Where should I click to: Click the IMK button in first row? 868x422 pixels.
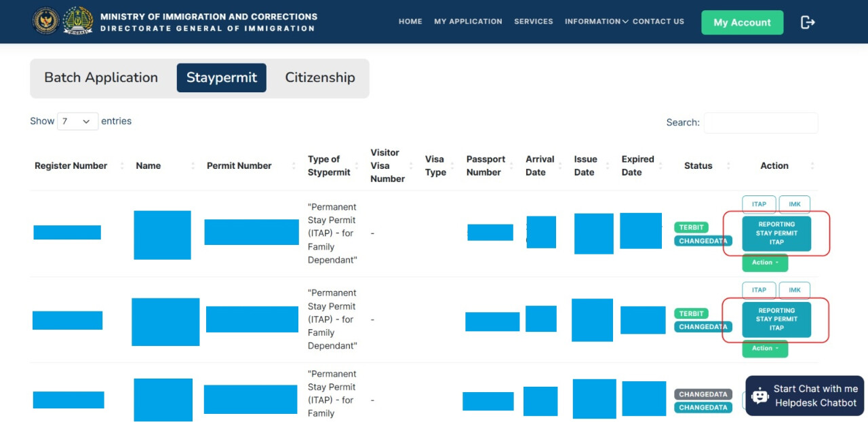pyautogui.click(x=794, y=204)
